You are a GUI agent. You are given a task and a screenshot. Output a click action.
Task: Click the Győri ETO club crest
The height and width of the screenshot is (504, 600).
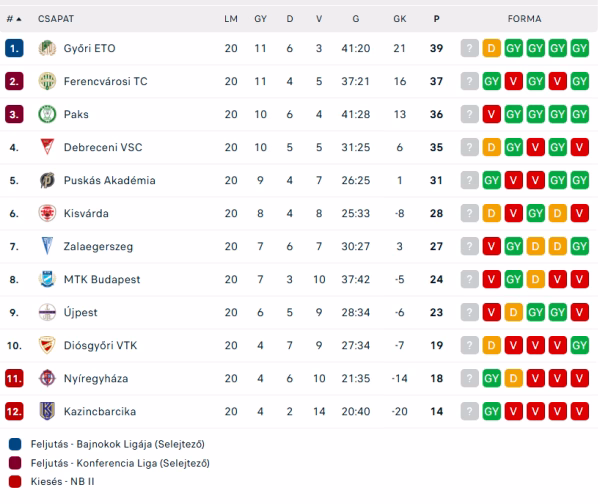tap(46, 48)
